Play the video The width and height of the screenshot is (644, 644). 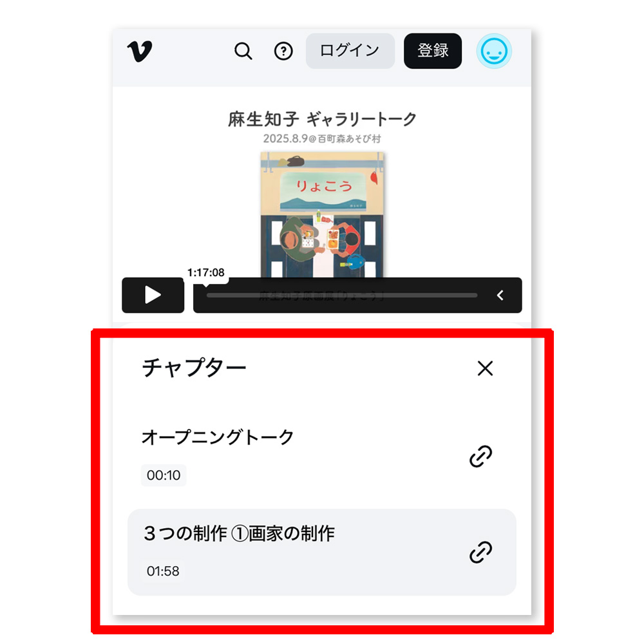click(153, 295)
